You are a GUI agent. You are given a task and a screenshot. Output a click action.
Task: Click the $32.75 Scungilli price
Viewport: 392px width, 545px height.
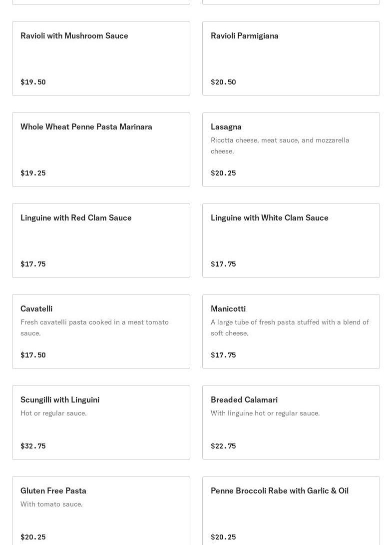coord(33,446)
